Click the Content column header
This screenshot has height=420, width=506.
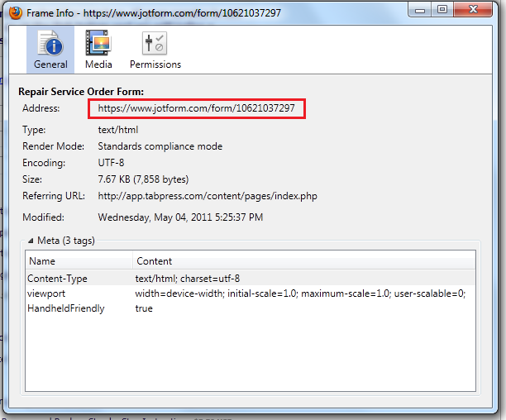click(303, 261)
